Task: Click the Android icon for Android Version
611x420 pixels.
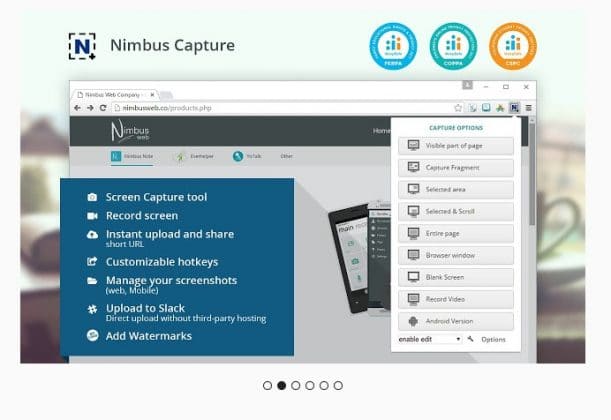Action: click(x=413, y=321)
